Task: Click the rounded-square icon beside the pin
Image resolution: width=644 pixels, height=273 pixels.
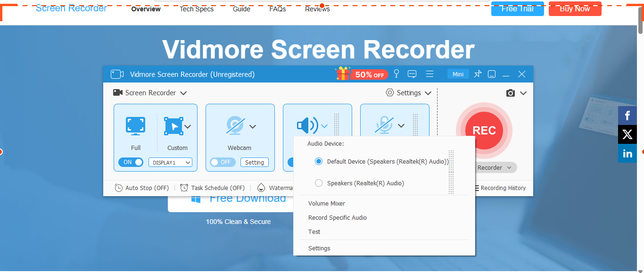Action: pyautogui.click(x=492, y=74)
